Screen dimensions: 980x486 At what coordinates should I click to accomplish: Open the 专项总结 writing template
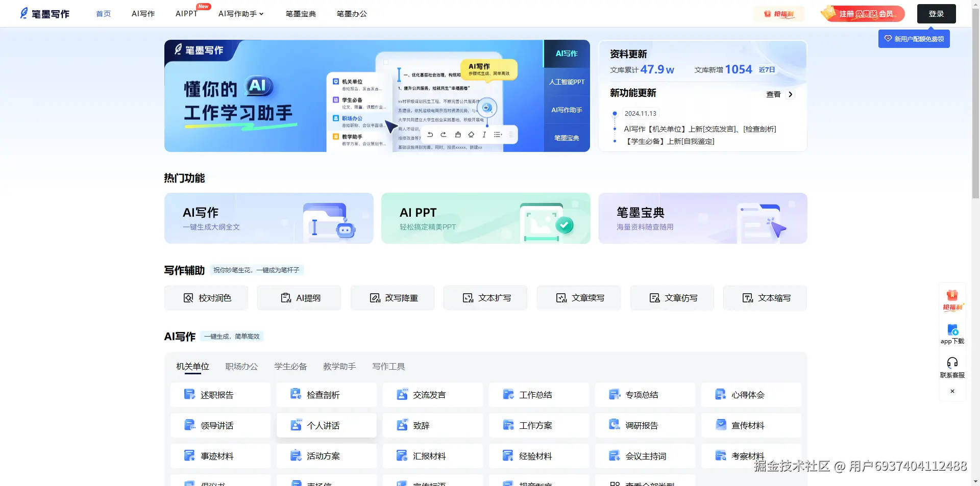[645, 395]
